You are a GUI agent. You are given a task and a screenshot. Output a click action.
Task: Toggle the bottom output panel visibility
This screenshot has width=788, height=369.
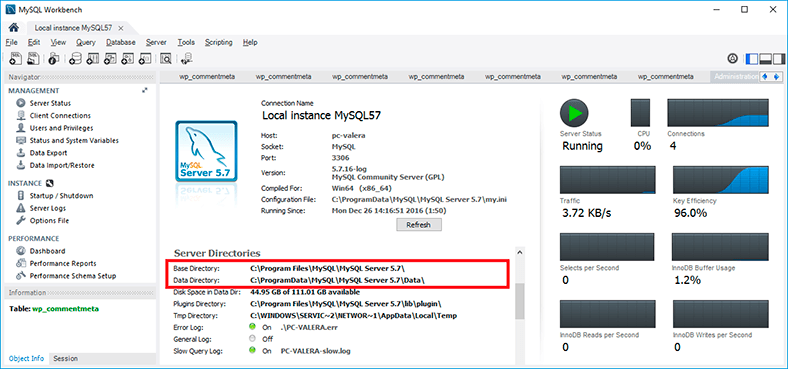765,59
